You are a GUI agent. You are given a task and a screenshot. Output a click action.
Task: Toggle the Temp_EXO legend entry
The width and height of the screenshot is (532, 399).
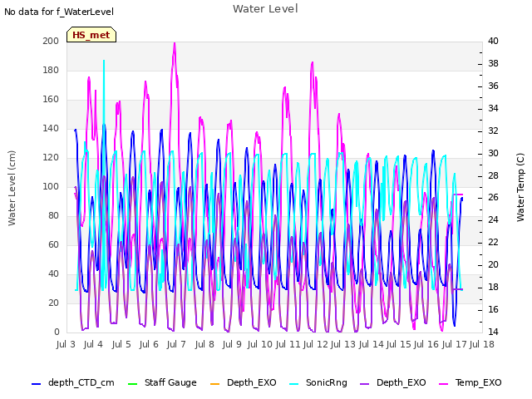470,382
